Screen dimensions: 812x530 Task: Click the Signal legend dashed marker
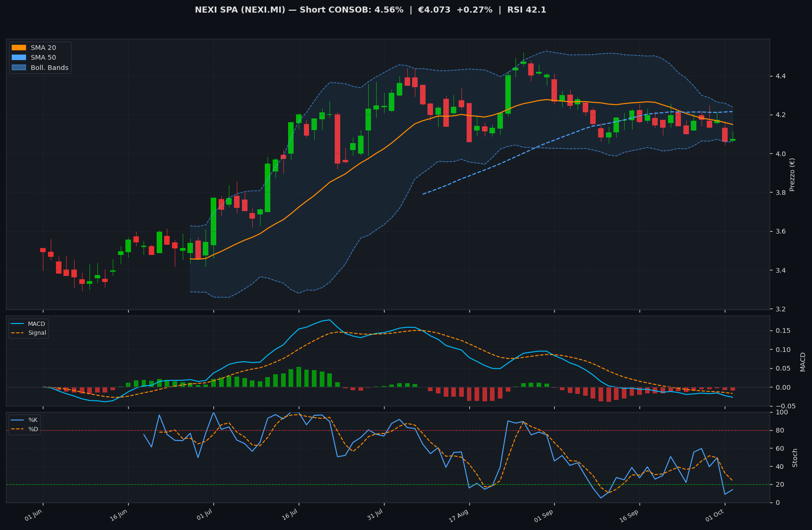tap(18, 333)
